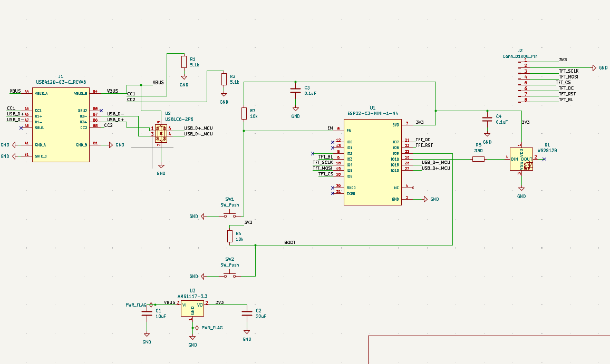Click the 3V3 label above resistor R4

[x=248, y=222]
